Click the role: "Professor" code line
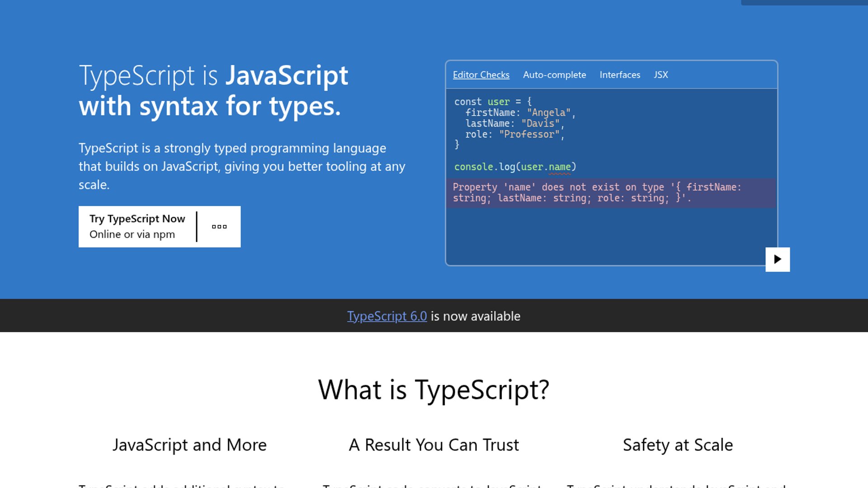This screenshot has width=868, height=488. click(514, 135)
